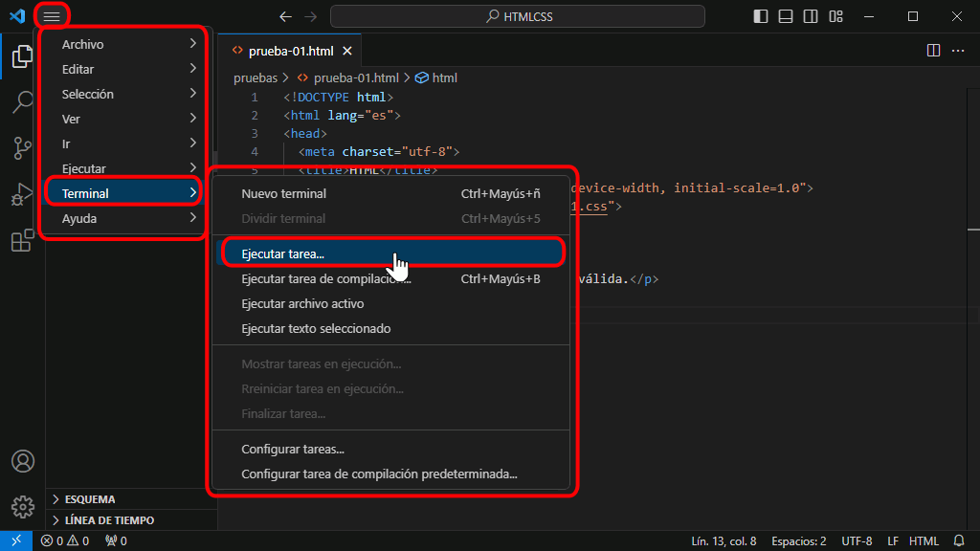980x551 pixels.
Task: Select Ejecutar tarea... menu entry
Action: pos(283,254)
